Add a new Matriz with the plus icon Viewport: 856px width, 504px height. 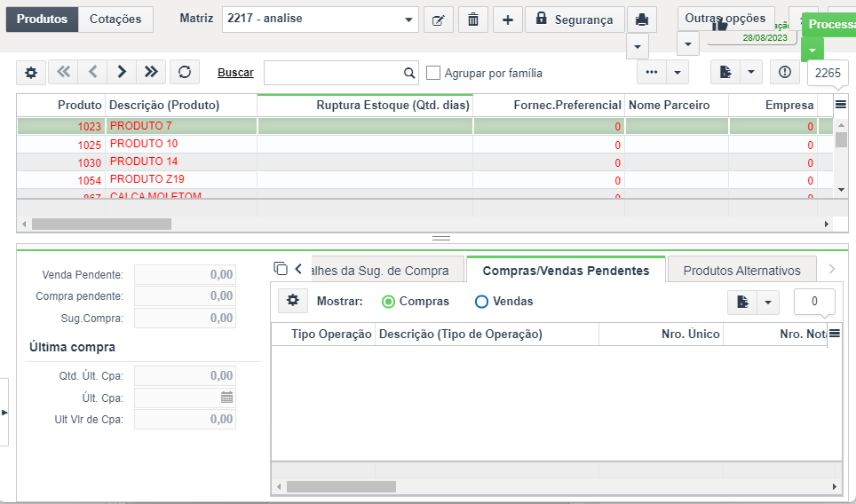[x=508, y=20]
